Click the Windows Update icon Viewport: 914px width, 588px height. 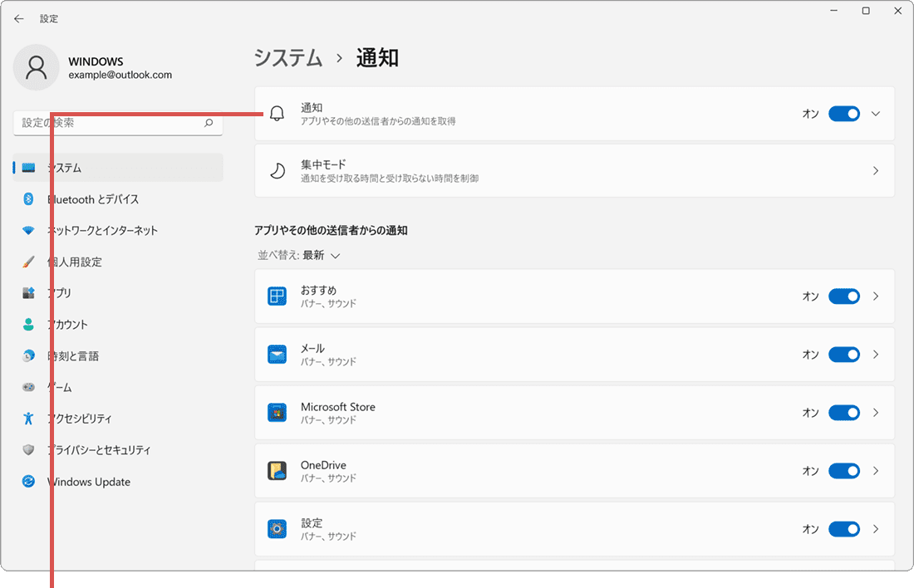click(27, 482)
